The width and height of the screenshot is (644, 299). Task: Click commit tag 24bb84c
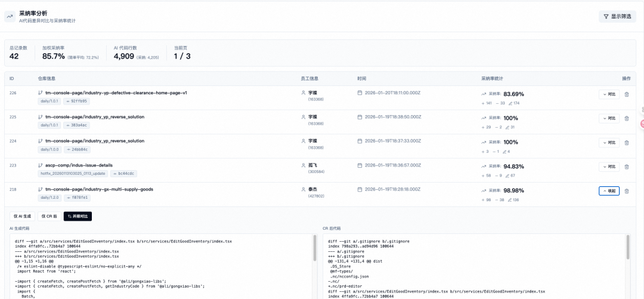pos(77,149)
